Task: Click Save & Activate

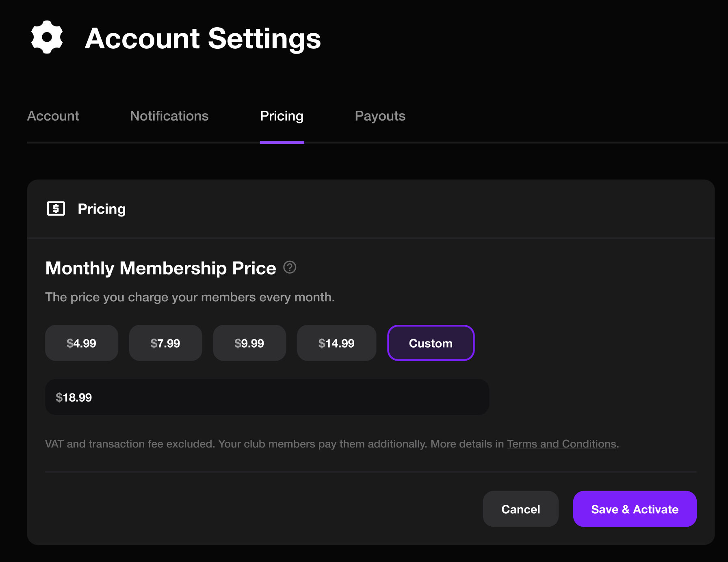Action: (x=635, y=509)
